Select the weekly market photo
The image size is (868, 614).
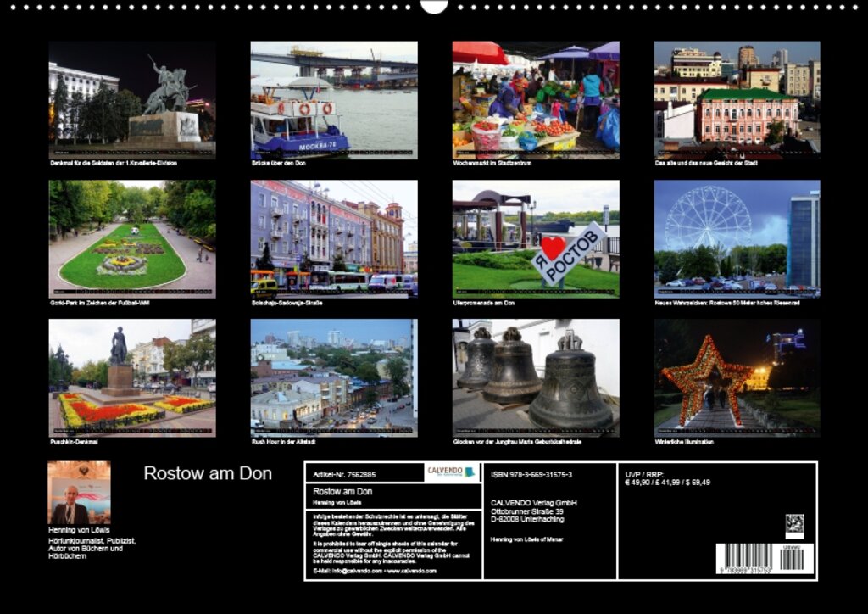click(x=536, y=99)
